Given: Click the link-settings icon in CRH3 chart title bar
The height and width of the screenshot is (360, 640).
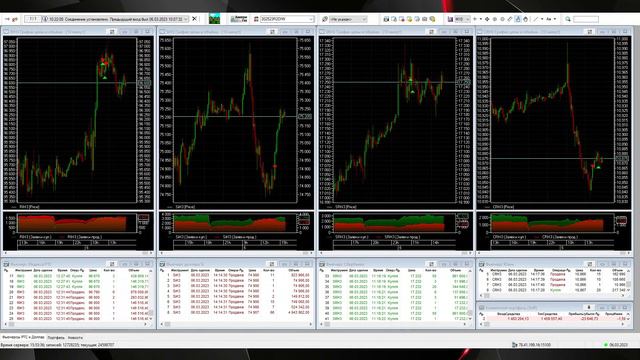Looking at the screenshot, I should coord(589,31).
